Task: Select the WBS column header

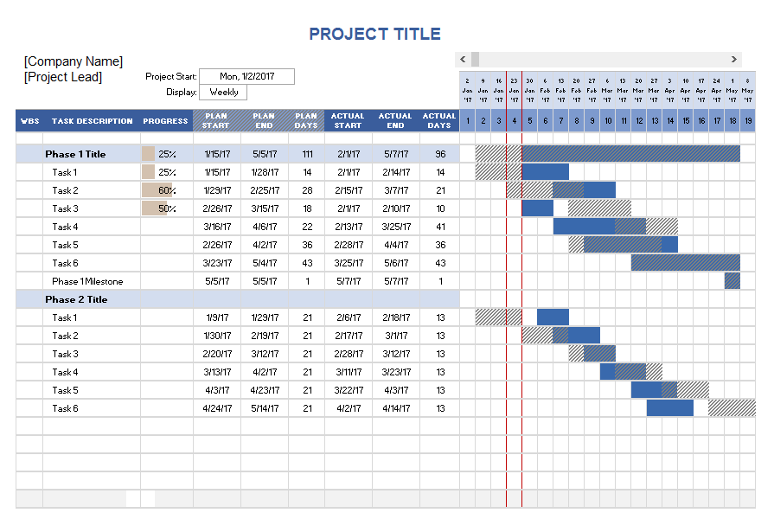Action: [x=29, y=121]
